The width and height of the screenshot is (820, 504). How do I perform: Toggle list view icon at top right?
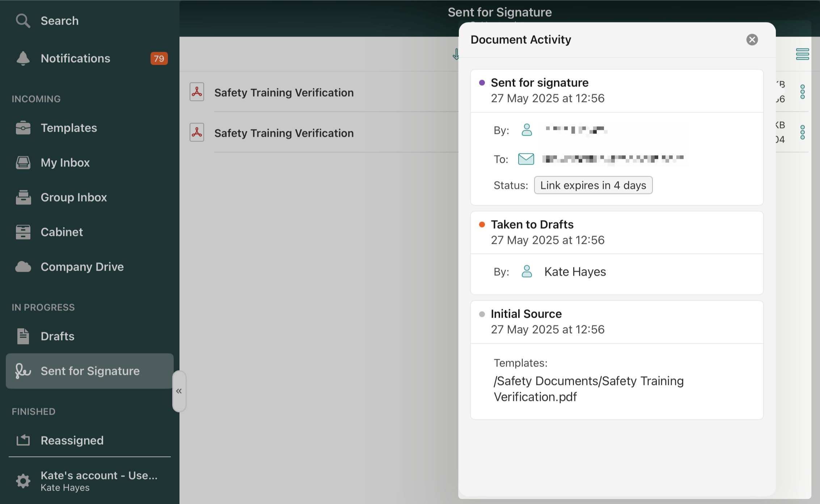[x=802, y=54]
